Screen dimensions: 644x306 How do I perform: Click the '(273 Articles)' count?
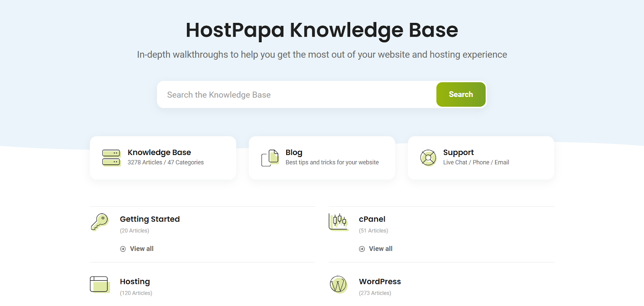point(375,293)
